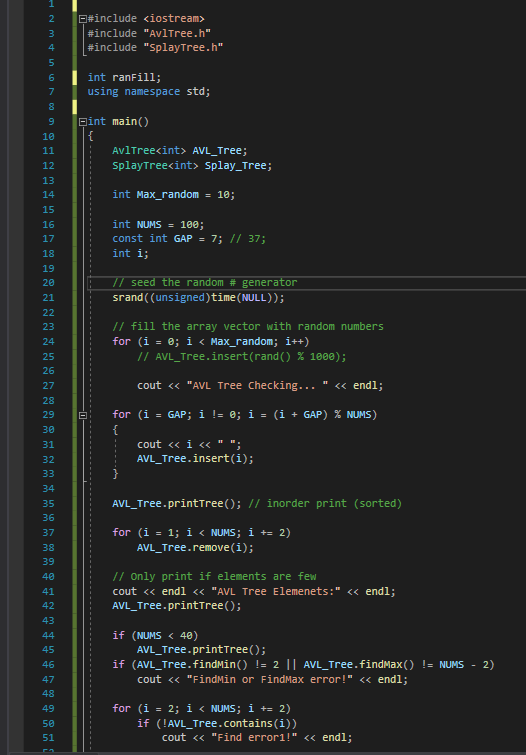
Task: Click 'if (!AVL_Tree.contains(i))' line
Action: 217,724
